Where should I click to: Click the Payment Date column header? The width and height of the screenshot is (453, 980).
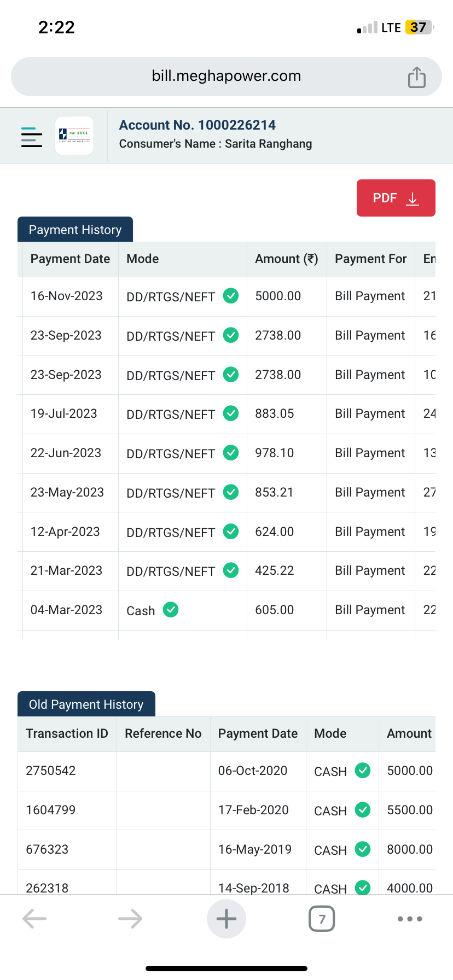point(70,259)
